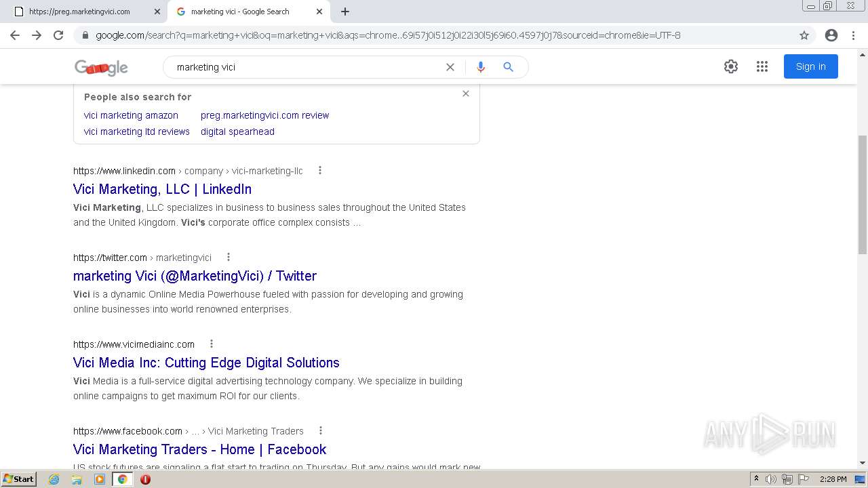Image resolution: width=868 pixels, height=488 pixels.
Task: Submit search with the magnifier icon
Action: (x=508, y=67)
